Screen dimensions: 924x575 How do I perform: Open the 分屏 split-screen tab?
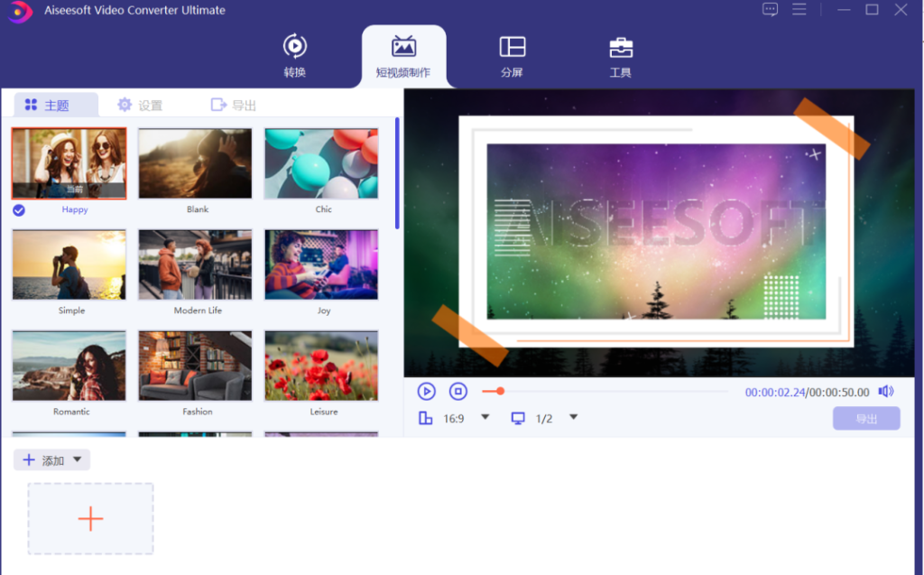click(513, 57)
